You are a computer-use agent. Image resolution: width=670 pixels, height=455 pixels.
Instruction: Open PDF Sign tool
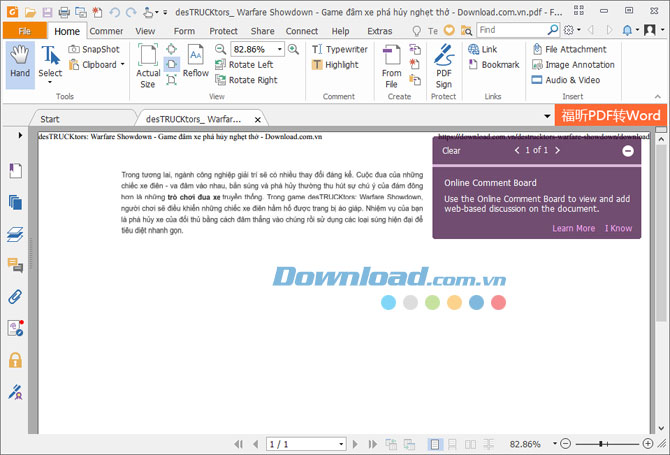pos(444,66)
